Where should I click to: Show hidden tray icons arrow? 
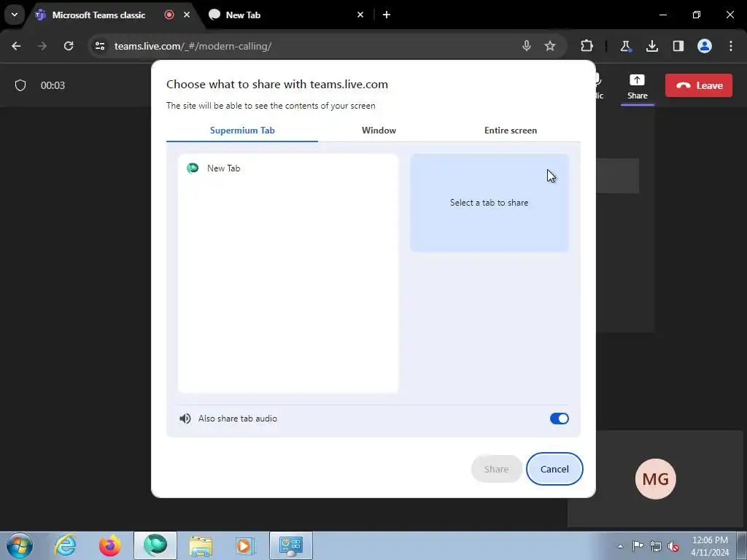pos(620,546)
